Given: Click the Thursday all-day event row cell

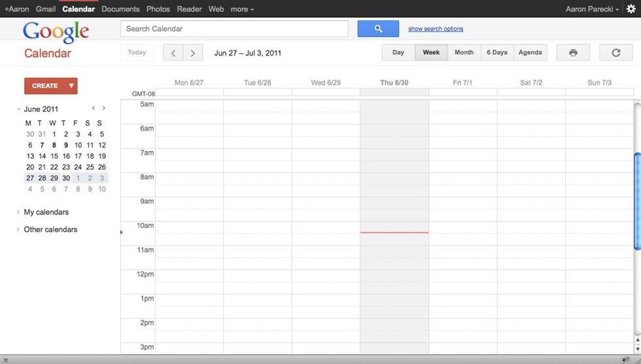Looking at the screenshot, I should click(394, 92).
